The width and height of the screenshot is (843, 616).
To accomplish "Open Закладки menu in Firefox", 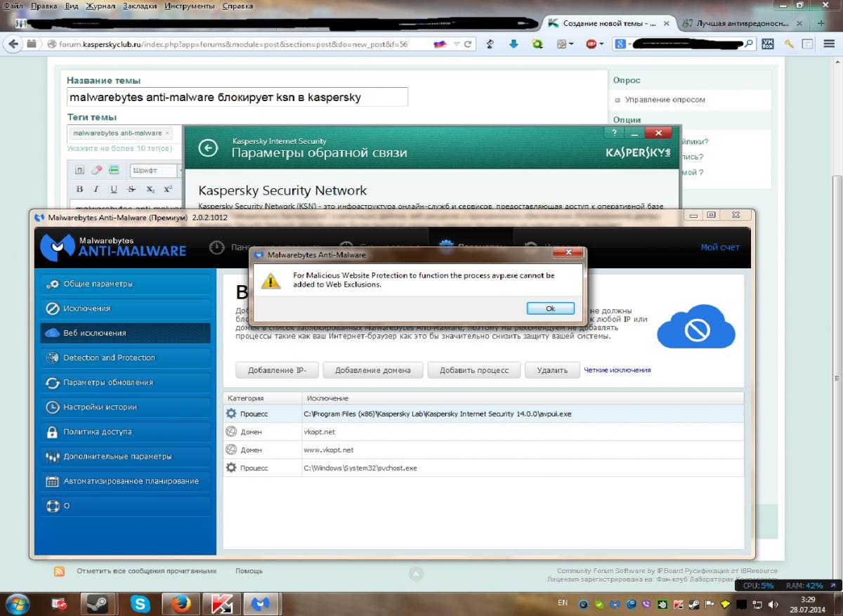I will tap(140, 5).
